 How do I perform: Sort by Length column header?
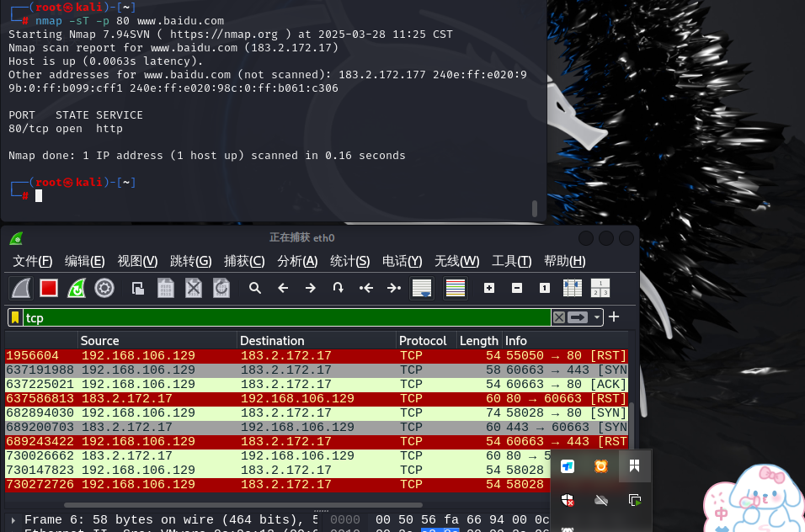tap(479, 341)
